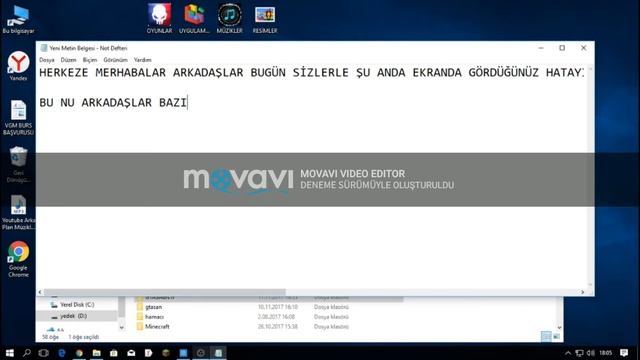
Task: Show hidden tray icons chevron
Action: (x=568, y=353)
